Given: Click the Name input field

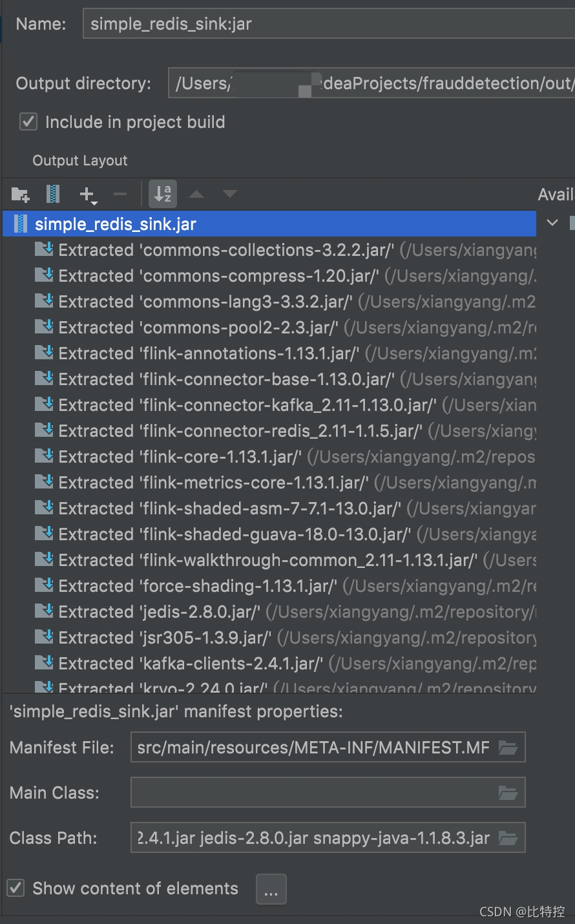Looking at the screenshot, I should click(x=329, y=24).
